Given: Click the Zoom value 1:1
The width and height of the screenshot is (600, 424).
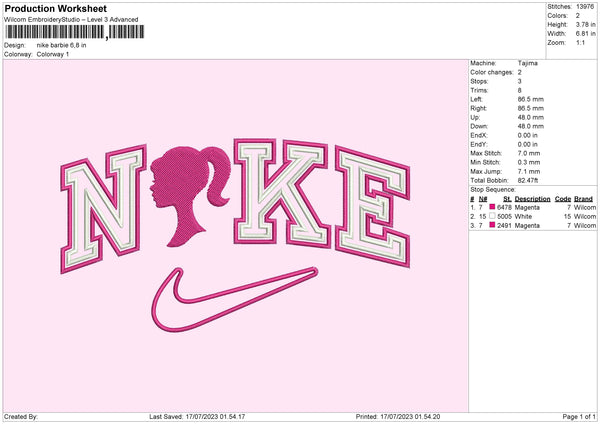Looking at the screenshot, I should pyautogui.click(x=580, y=43).
